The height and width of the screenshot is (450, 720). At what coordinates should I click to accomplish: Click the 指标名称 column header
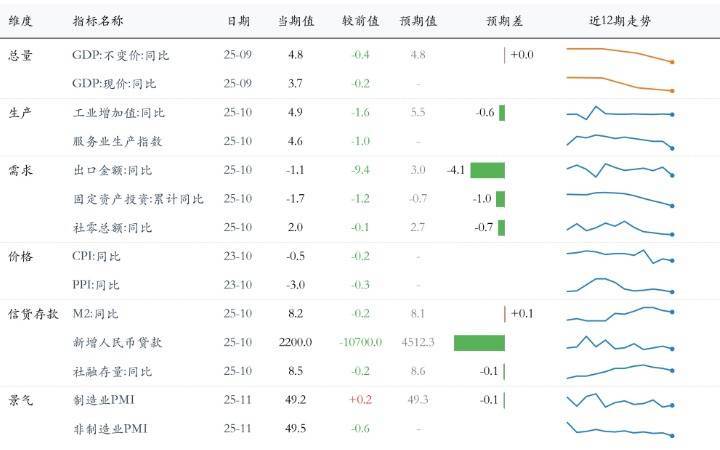pyautogui.click(x=98, y=21)
